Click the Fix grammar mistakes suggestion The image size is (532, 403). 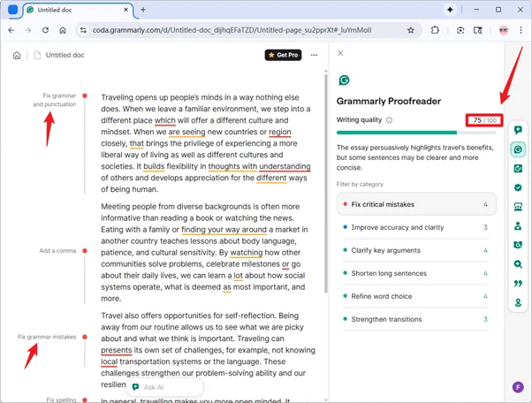[x=47, y=337]
